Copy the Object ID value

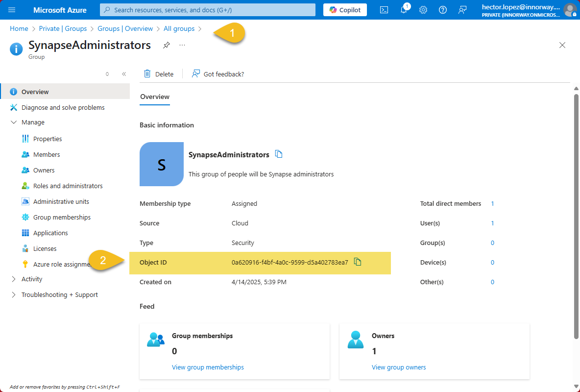(358, 262)
